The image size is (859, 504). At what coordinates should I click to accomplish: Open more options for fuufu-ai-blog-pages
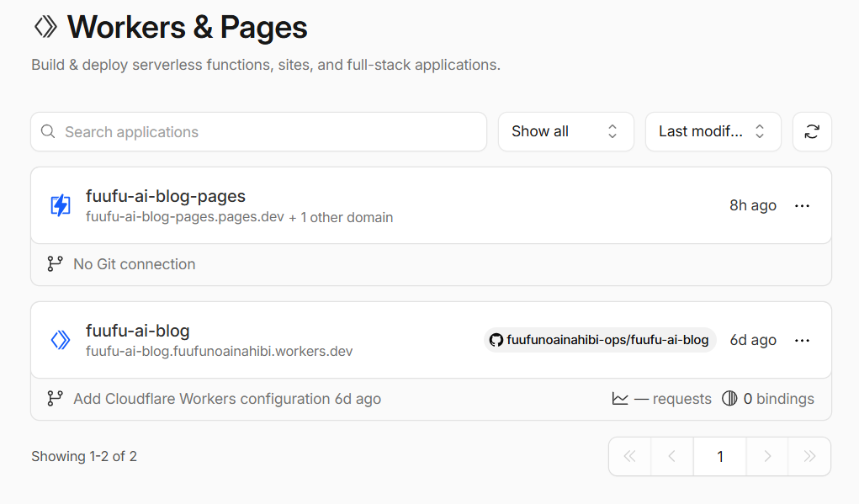coord(802,206)
